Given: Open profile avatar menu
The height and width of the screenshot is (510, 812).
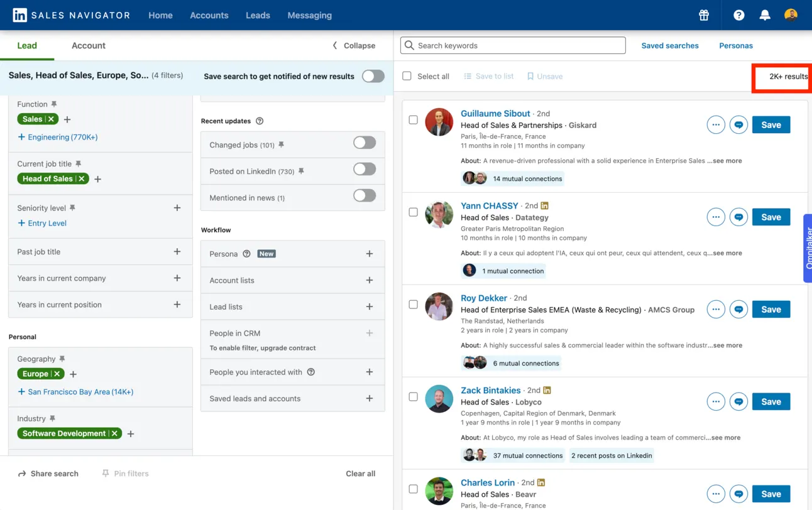Looking at the screenshot, I should pos(791,15).
